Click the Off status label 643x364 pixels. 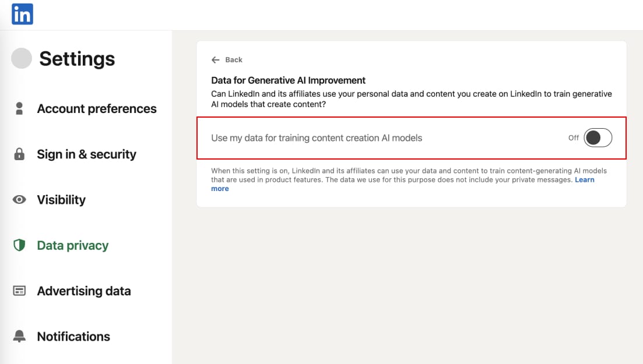(x=573, y=137)
